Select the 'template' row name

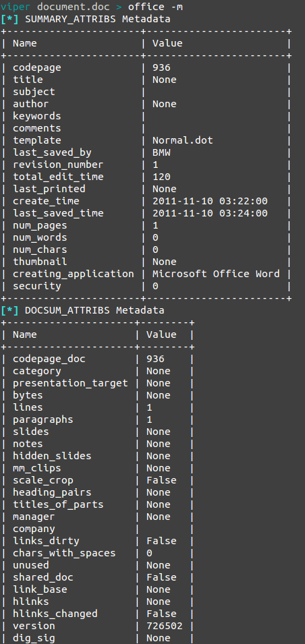pos(37,140)
